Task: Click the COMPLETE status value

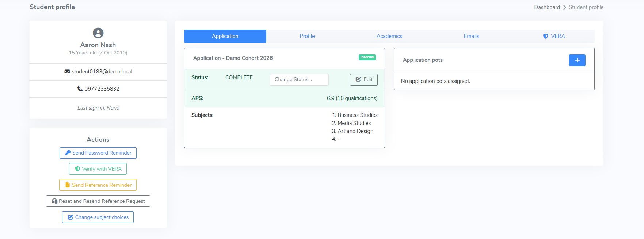Action: coord(239,77)
